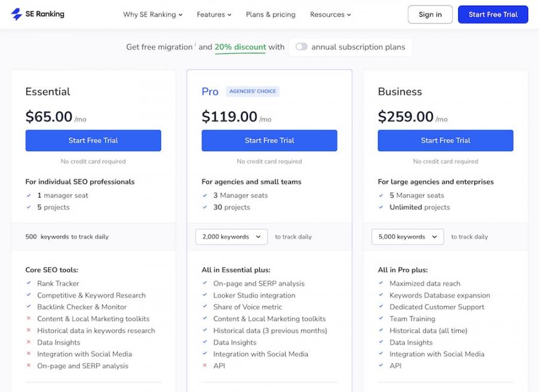This screenshot has width=539, height=392.
Task: Expand the Features navigation dropdown
Action: pos(214,14)
